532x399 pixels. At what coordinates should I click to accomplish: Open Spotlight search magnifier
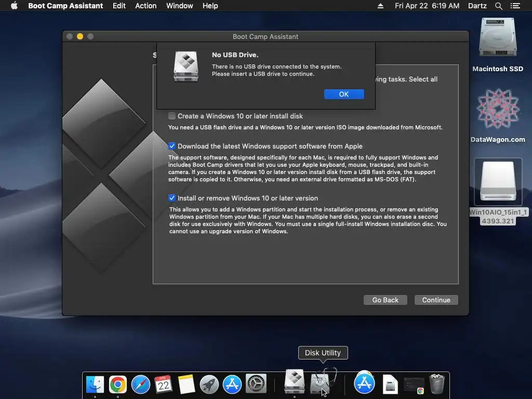[498, 6]
